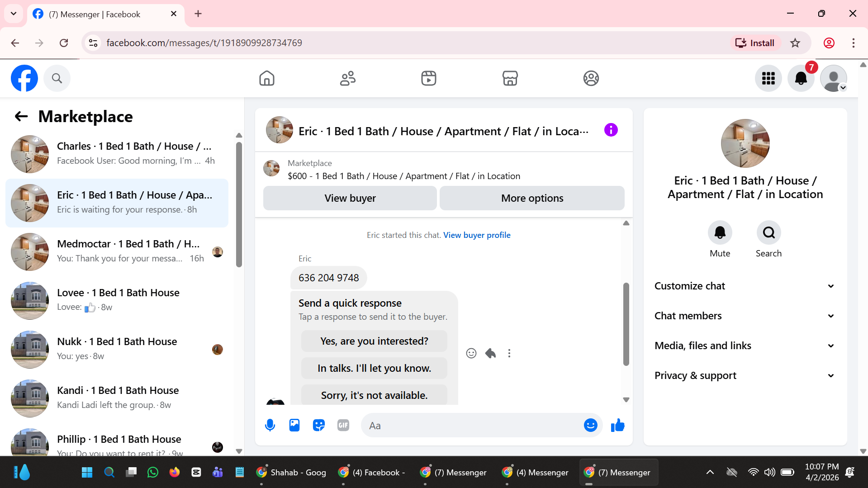Send a thumbs-up like
This screenshot has width=868, height=488.
(617, 425)
